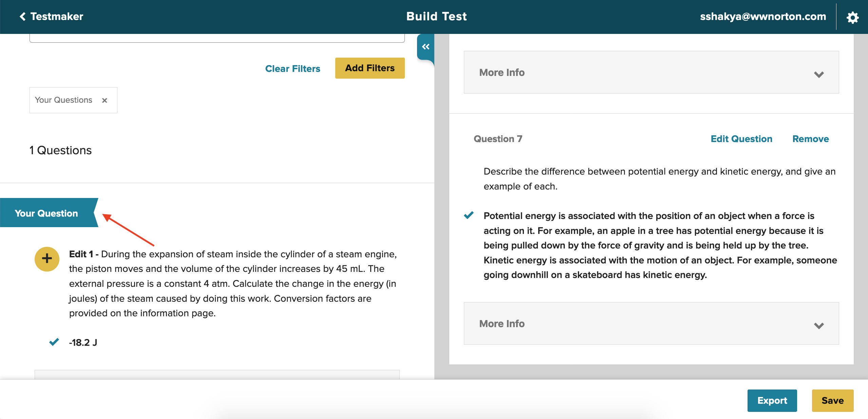This screenshot has width=868, height=419.
Task: Open Edit Question for Question 7
Action: pos(741,139)
